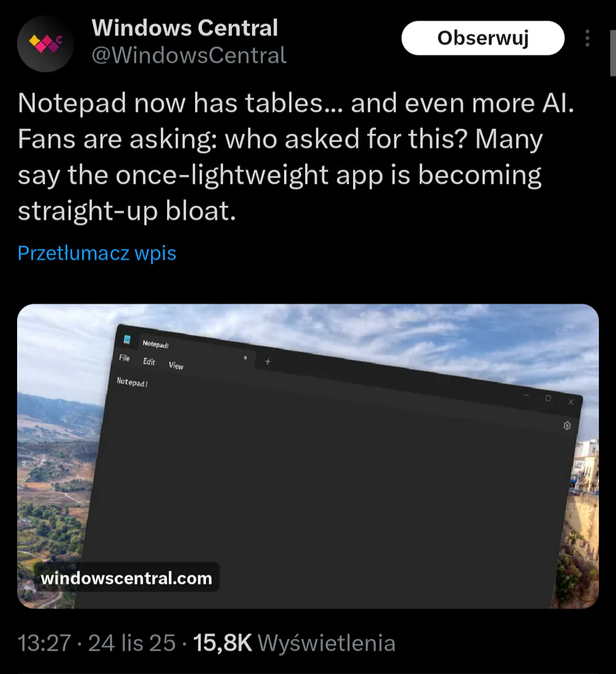Click the "Notepad!" text in the editor area

click(x=132, y=382)
